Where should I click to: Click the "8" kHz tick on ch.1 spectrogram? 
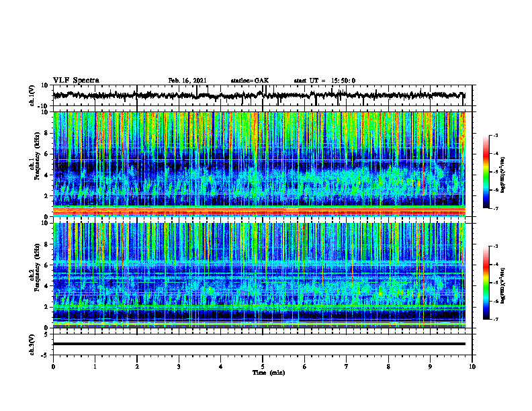pyautogui.click(x=46, y=133)
